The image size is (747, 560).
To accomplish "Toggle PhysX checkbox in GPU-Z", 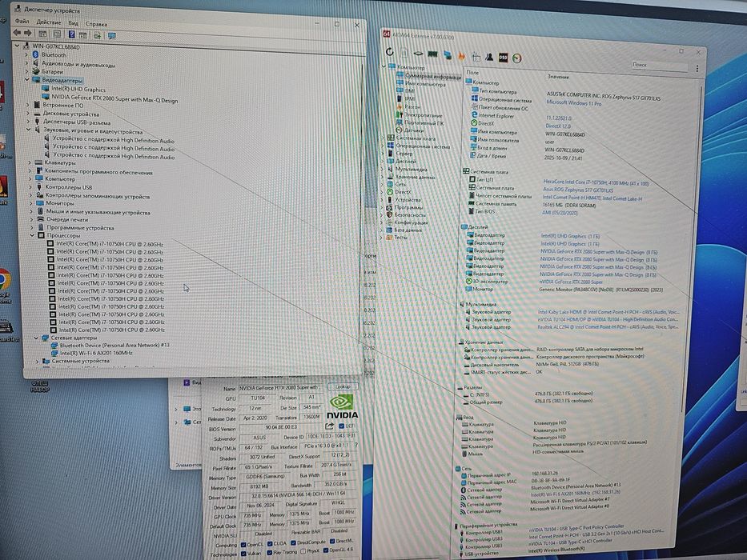I will point(303,551).
